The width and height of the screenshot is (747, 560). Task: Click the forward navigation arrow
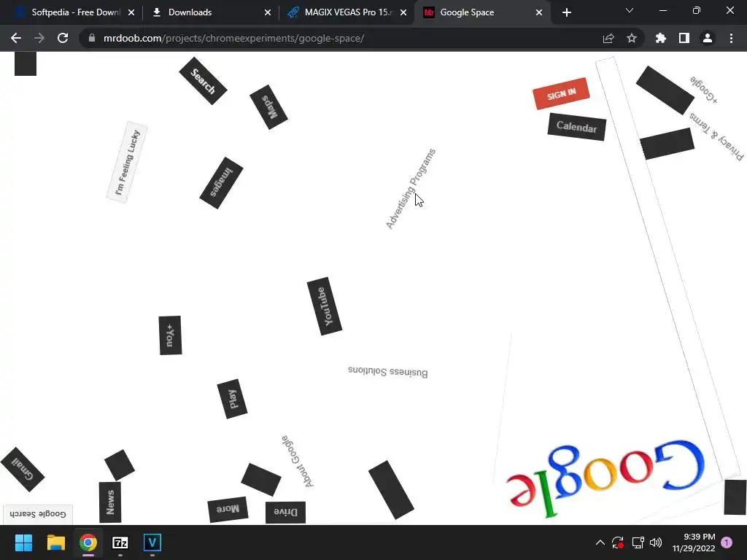tap(39, 38)
